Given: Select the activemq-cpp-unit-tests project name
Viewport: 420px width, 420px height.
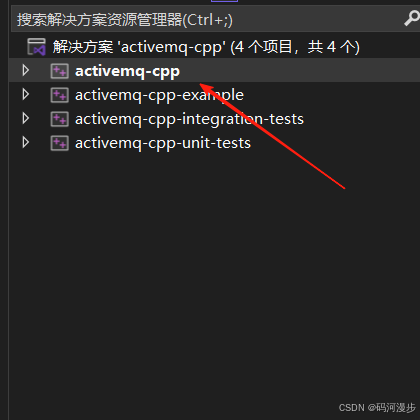Looking at the screenshot, I should point(163,143).
